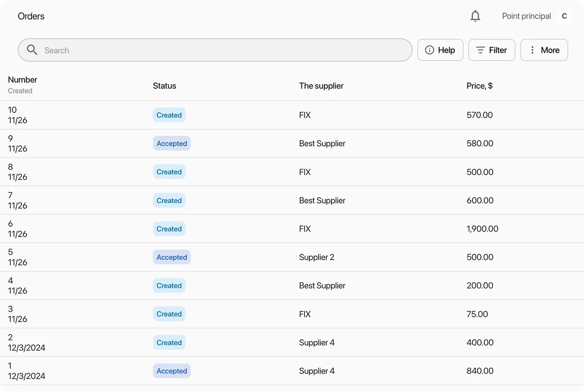Viewport: 584px width, 392px height.
Task: Expand the More actions menu
Action: coord(544,50)
